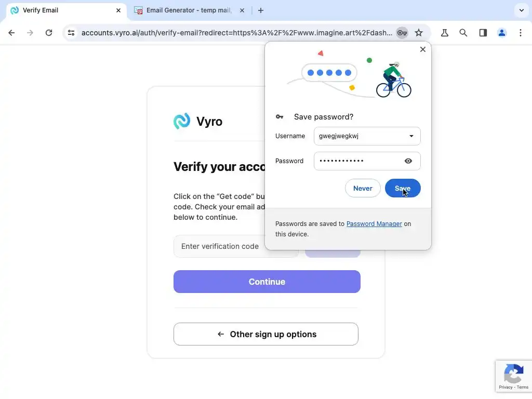The width and height of the screenshot is (532, 399).
Task: Open the Chrome three-dot menu
Action: click(x=521, y=33)
